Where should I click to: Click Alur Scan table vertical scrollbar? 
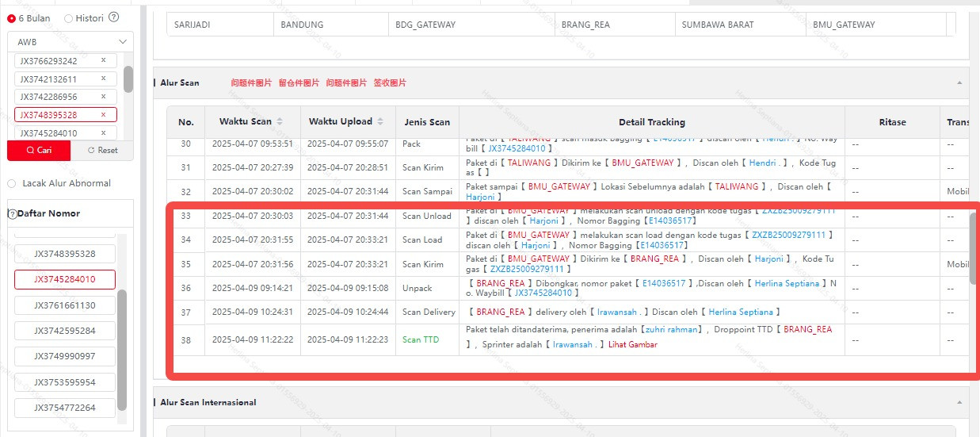tap(974, 247)
